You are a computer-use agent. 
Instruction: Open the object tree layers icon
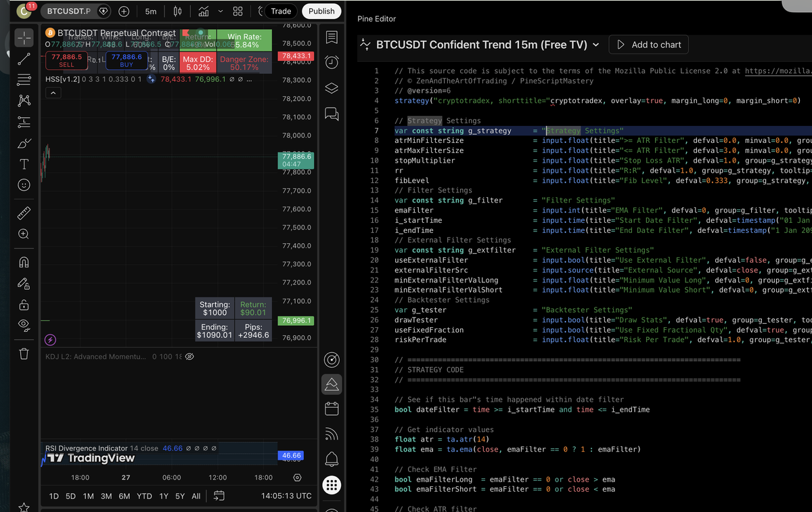pyautogui.click(x=332, y=88)
